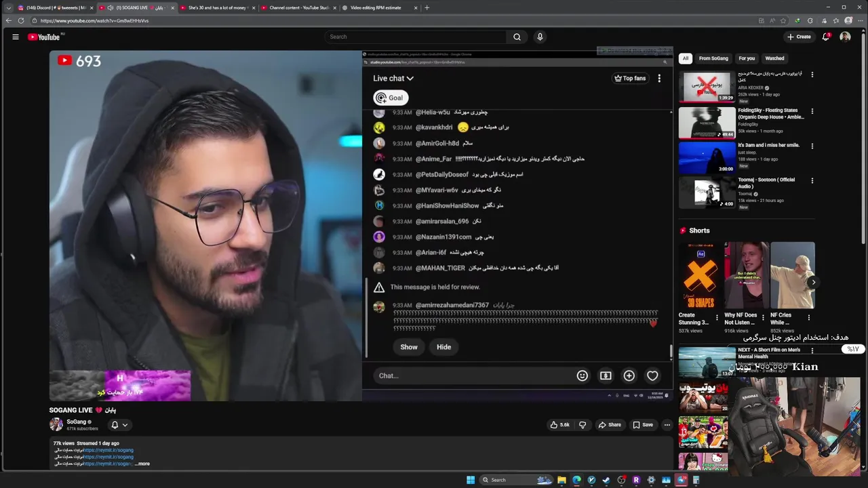Go to the YouTube home logo
The width and height of the screenshot is (868, 488).
(44, 37)
